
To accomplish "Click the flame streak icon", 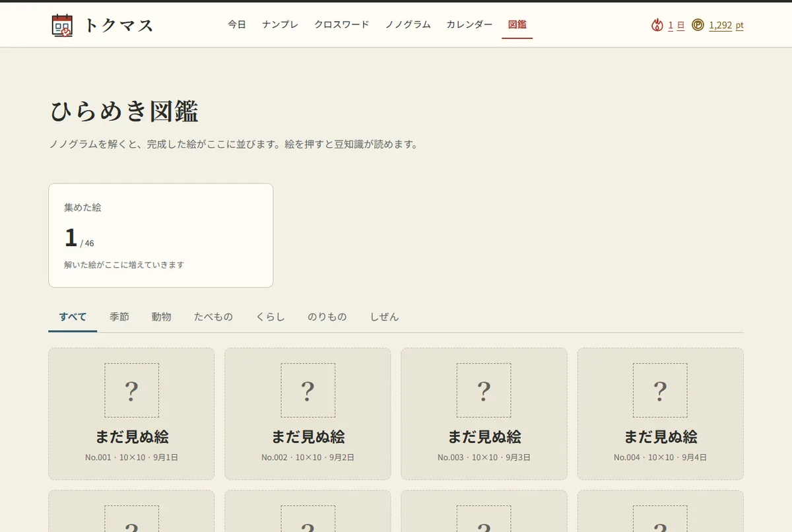I will click(657, 25).
